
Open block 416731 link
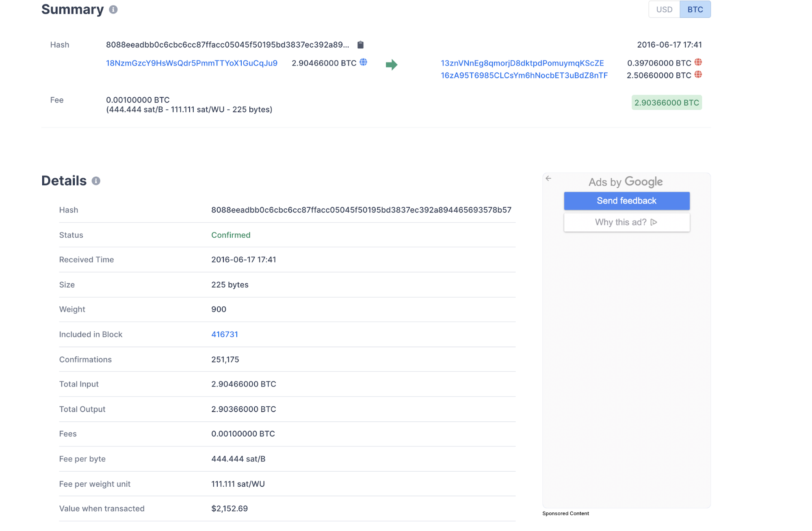point(223,334)
